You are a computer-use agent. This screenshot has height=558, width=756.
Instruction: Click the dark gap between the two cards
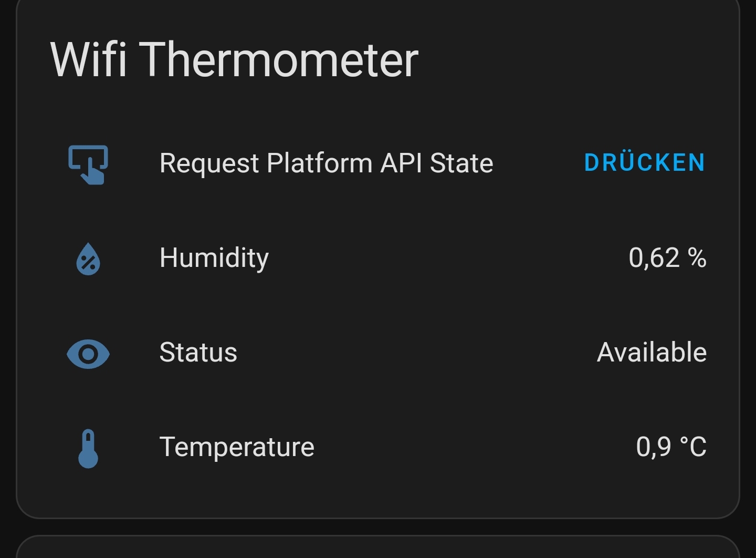pos(378,526)
